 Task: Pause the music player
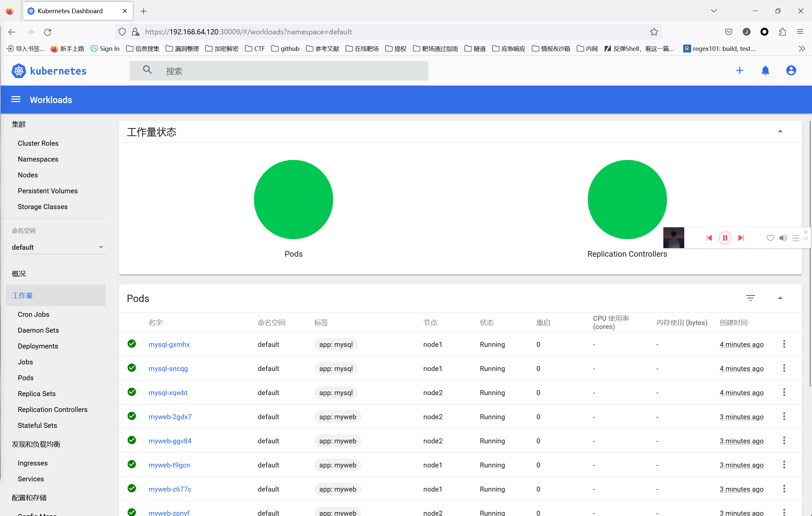click(725, 238)
